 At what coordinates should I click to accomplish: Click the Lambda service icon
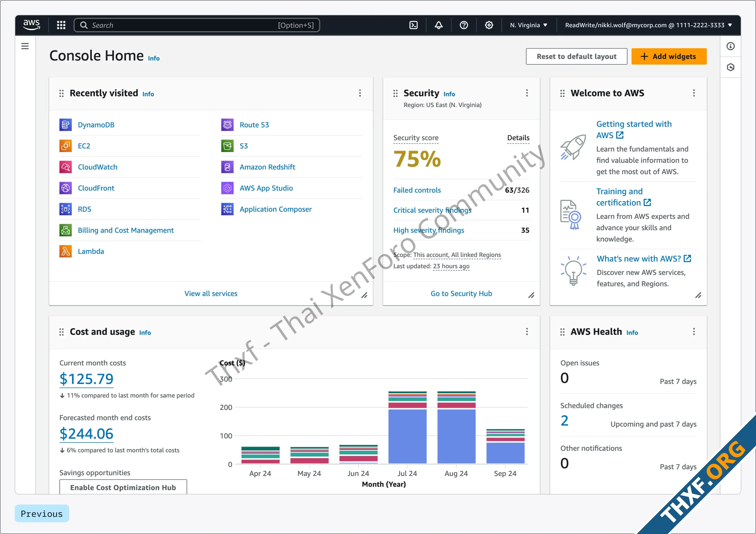(66, 251)
